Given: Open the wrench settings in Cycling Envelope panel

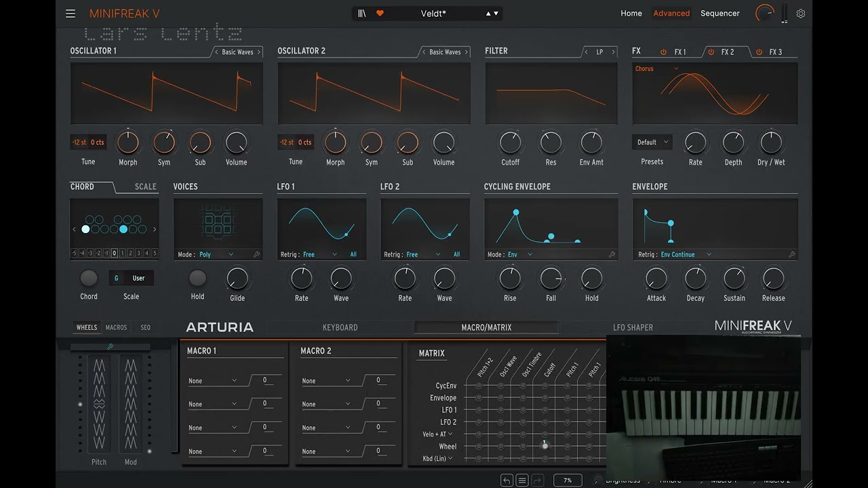Looking at the screenshot, I should coord(612,255).
